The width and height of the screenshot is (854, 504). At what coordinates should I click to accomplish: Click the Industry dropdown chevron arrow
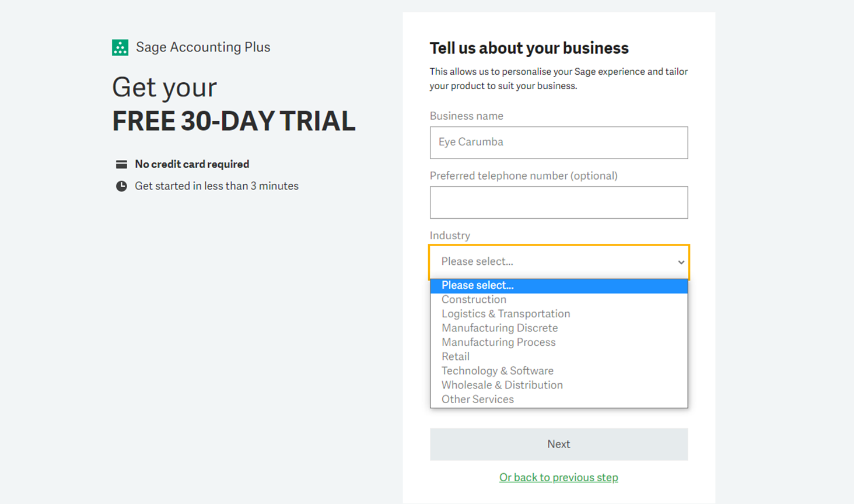click(x=681, y=262)
